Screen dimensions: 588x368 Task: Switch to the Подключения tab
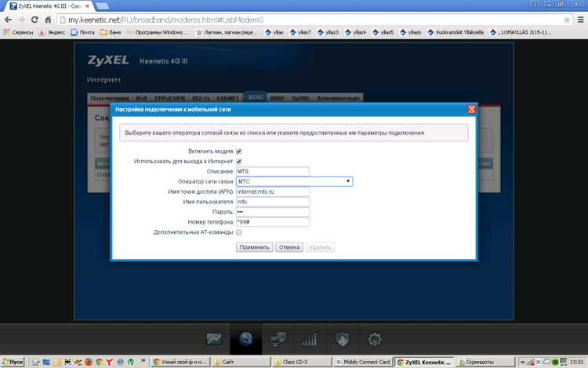110,98
